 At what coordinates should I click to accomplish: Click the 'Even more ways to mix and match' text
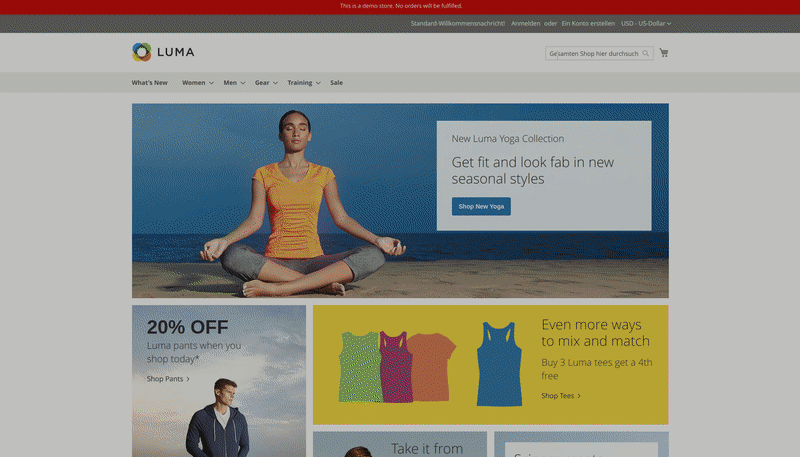[595, 333]
